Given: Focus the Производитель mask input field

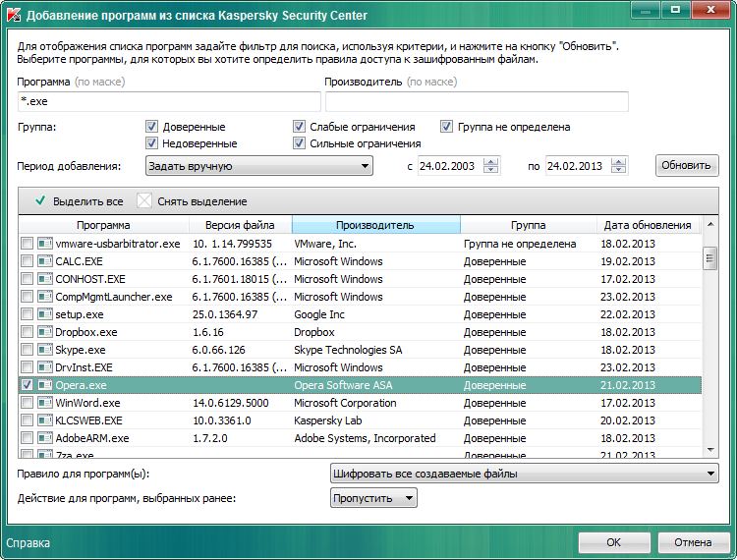Looking at the screenshot, I should (x=477, y=102).
